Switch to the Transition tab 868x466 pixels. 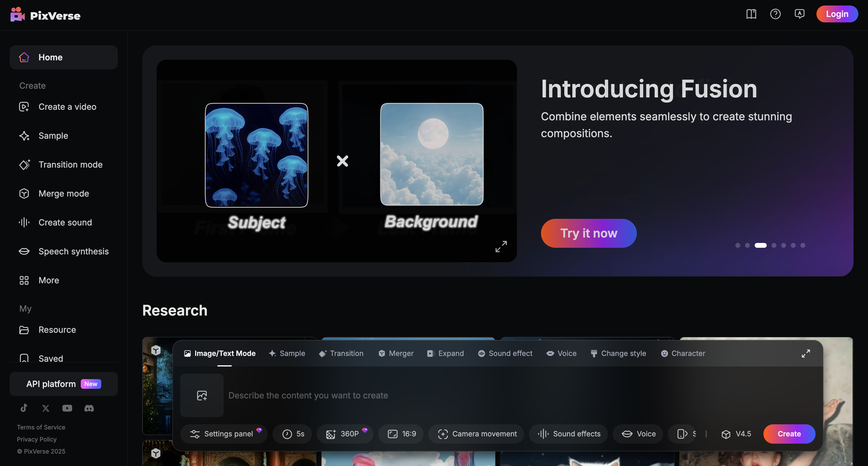(x=341, y=354)
